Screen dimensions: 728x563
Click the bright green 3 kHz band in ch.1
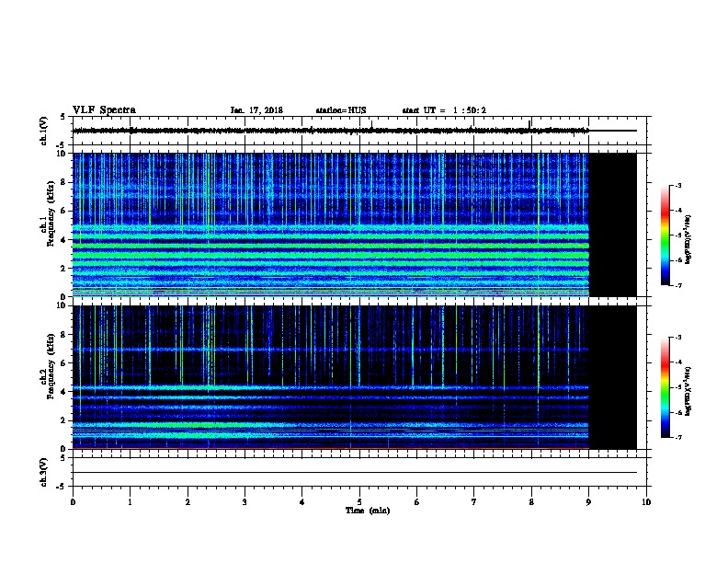(331, 255)
